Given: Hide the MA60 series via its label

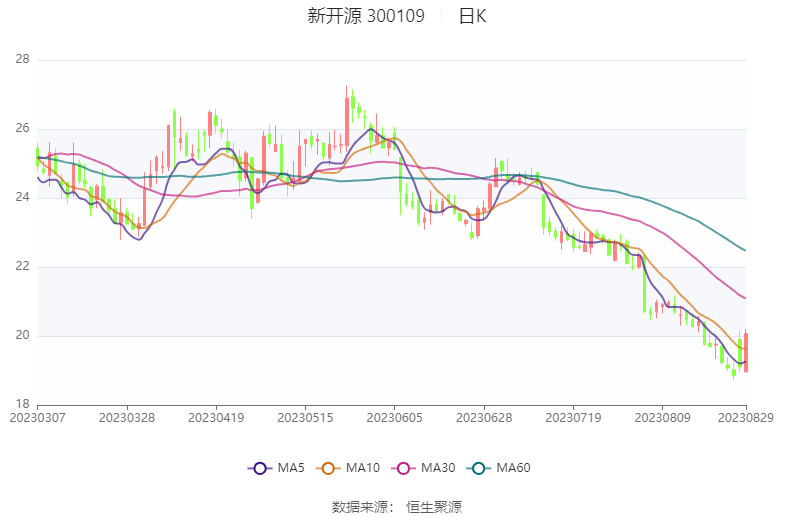Looking at the screenshot, I should [513, 468].
